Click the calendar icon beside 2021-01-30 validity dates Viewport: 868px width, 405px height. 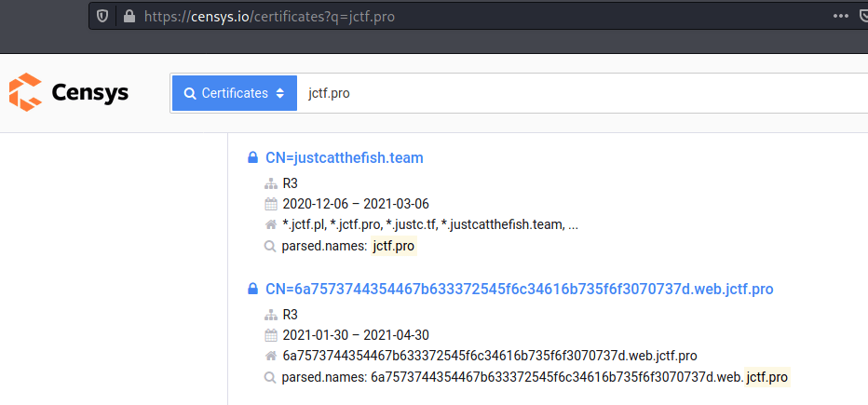click(271, 335)
